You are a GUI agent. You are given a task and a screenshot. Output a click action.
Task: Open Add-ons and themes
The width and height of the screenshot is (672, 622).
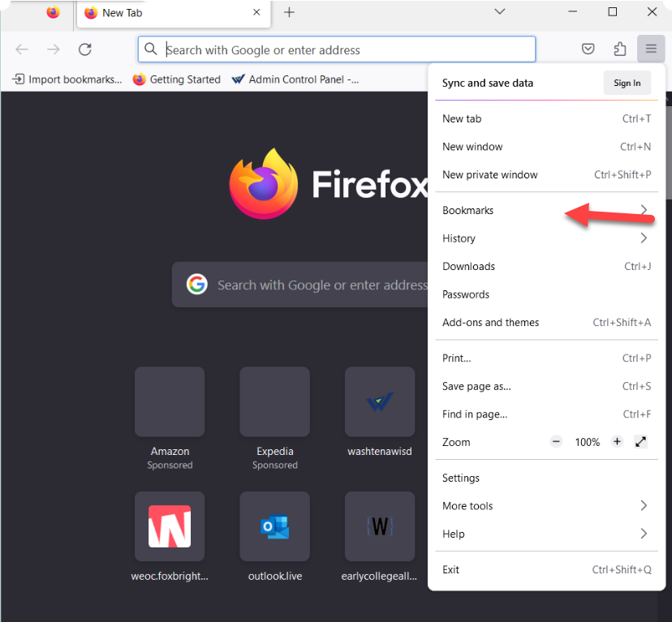click(546, 323)
